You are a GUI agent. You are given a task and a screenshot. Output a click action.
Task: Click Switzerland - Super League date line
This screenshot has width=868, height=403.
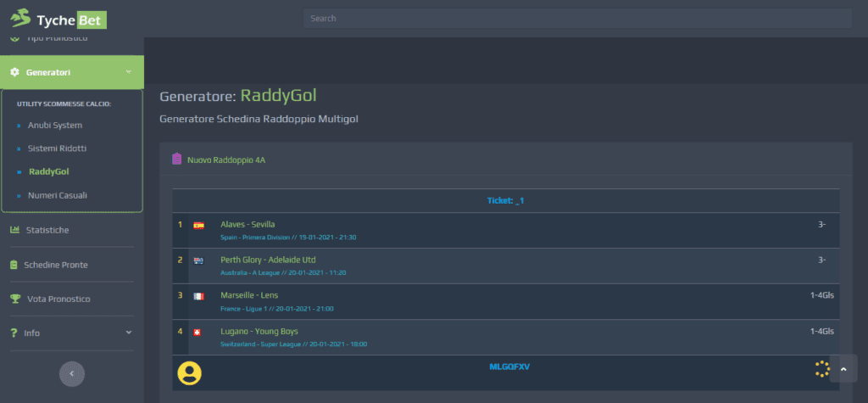click(293, 344)
